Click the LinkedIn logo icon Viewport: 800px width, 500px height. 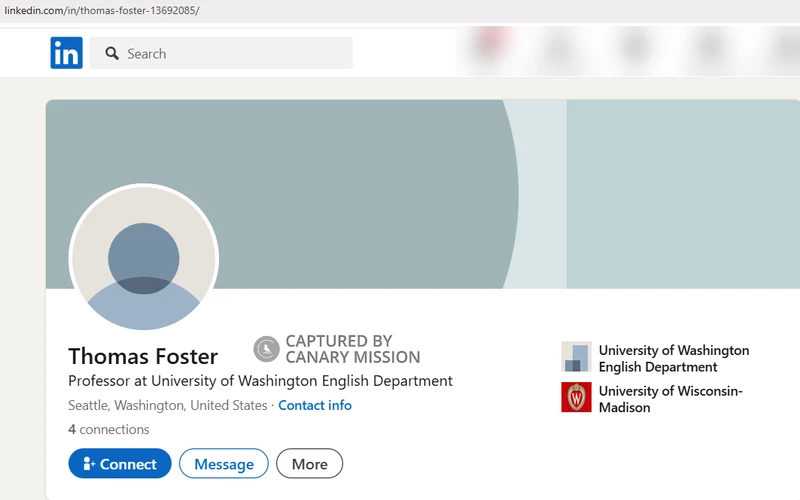point(66,53)
